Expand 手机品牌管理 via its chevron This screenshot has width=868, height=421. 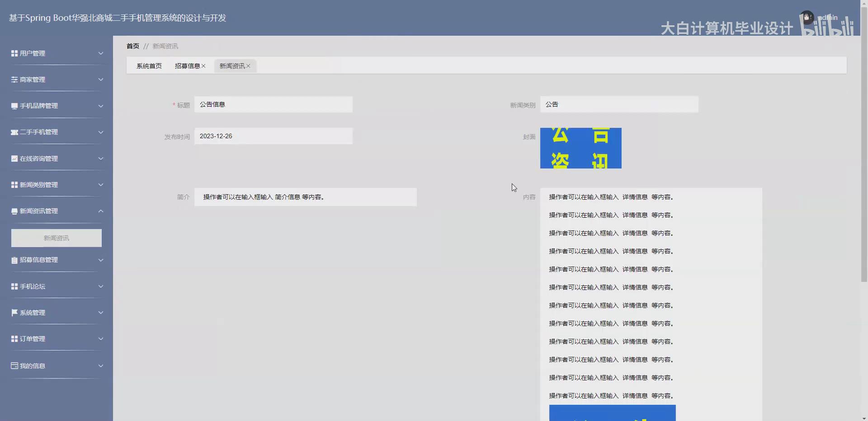(x=101, y=106)
